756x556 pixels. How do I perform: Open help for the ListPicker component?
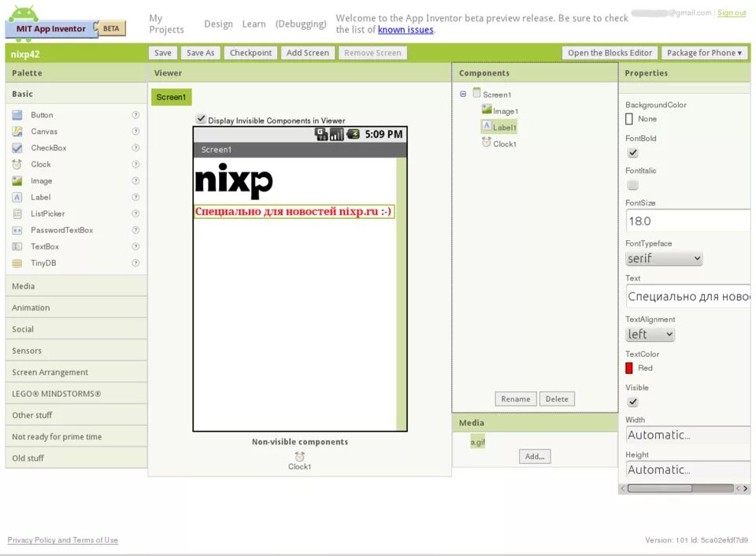[136, 213]
